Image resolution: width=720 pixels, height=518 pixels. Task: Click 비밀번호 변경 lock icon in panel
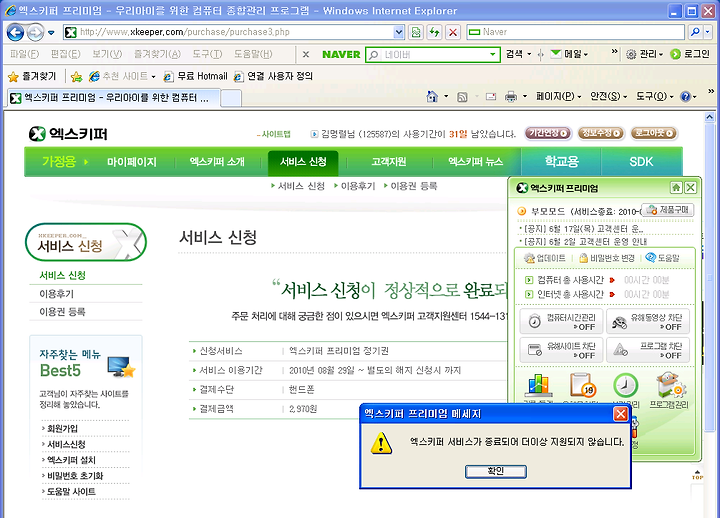607,258
